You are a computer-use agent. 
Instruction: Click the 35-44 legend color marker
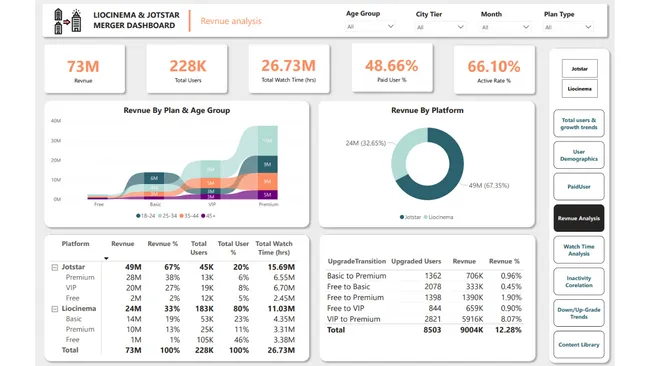coord(182,216)
